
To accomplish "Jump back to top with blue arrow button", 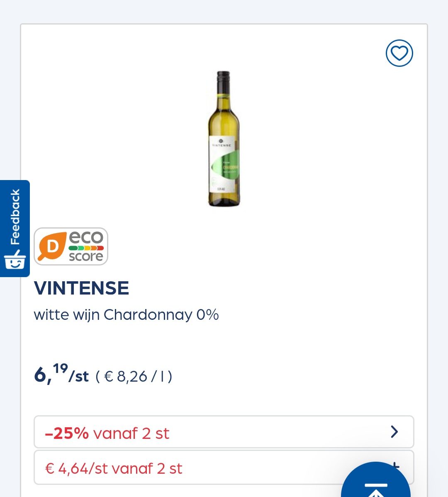I will pyautogui.click(x=375, y=482).
